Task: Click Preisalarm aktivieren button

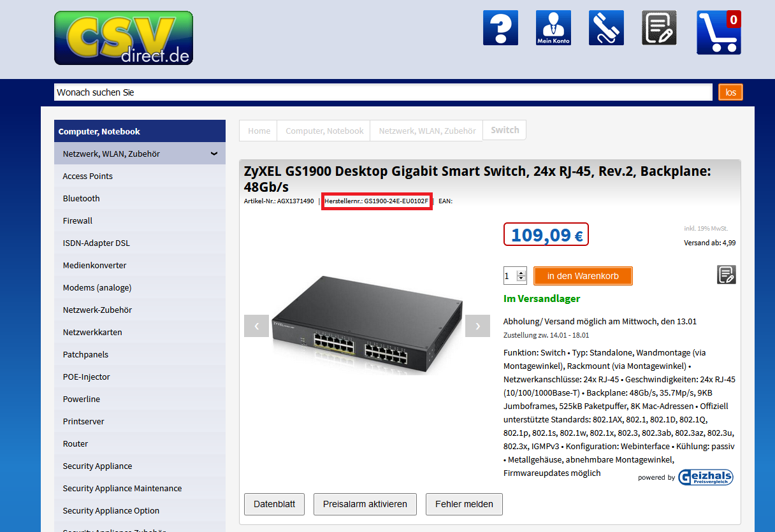Action: [x=365, y=504]
